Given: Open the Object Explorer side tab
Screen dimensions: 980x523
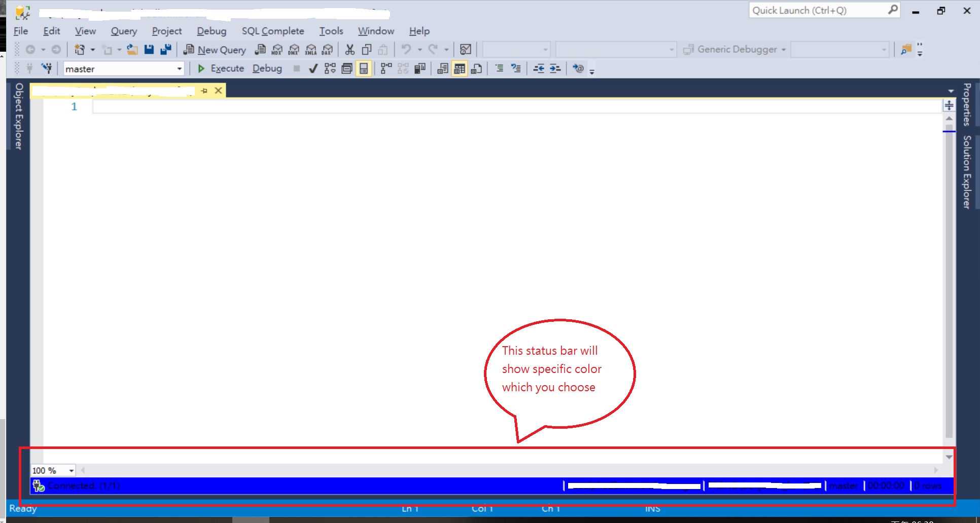Looking at the screenshot, I should click(x=19, y=117).
